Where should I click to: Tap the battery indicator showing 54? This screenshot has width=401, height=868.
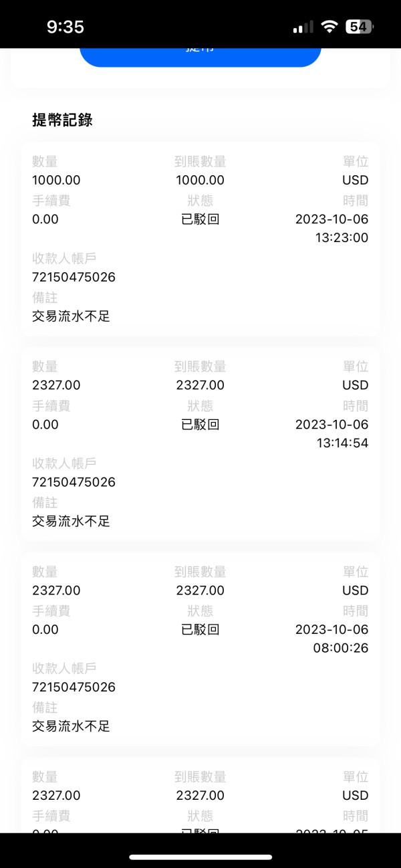[x=359, y=27]
